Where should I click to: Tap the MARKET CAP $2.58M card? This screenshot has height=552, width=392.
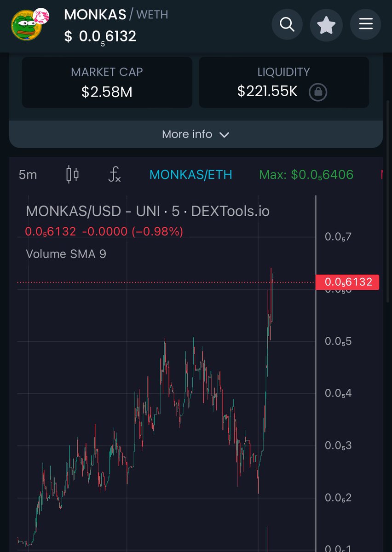point(107,82)
